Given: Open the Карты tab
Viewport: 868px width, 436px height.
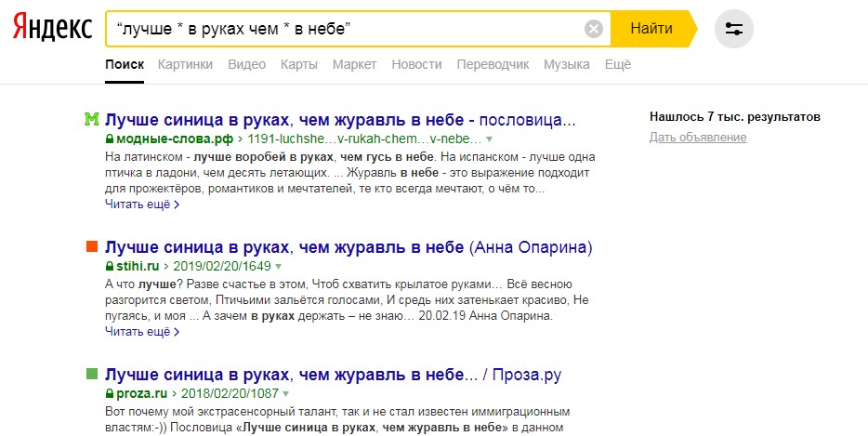Looking at the screenshot, I should (x=299, y=65).
